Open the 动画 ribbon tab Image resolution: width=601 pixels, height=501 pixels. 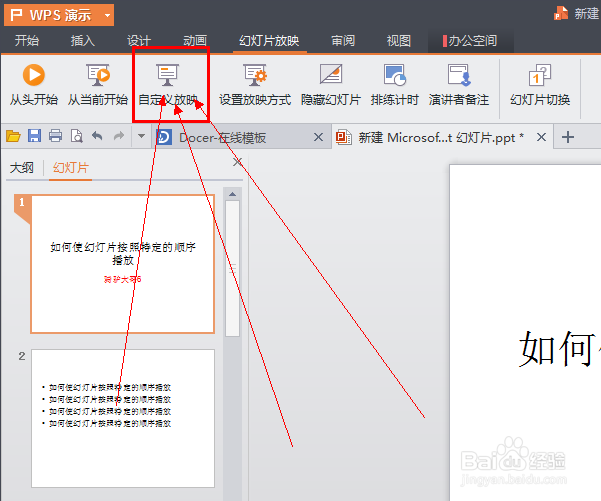pos(195,41)
